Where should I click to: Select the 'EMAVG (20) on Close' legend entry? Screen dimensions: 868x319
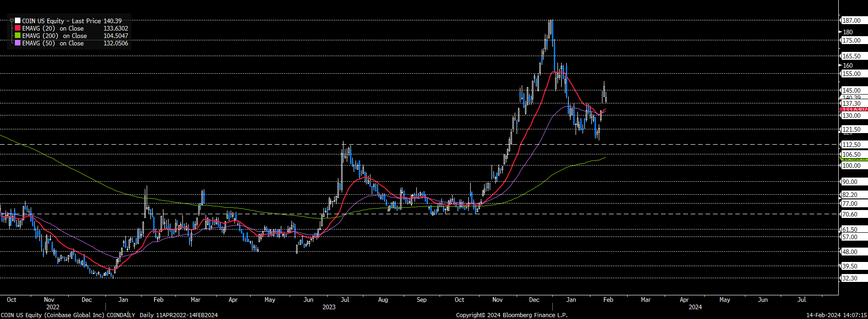tap(53, 28)
